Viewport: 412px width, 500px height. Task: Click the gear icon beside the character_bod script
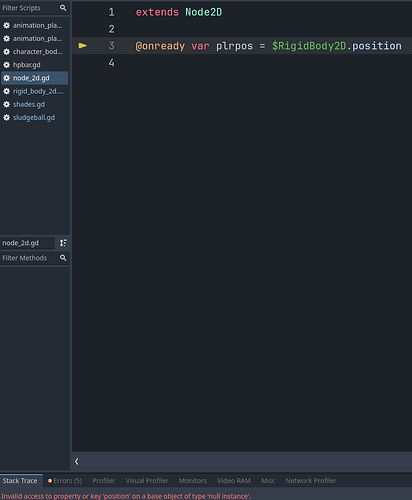tap(6, 52)
